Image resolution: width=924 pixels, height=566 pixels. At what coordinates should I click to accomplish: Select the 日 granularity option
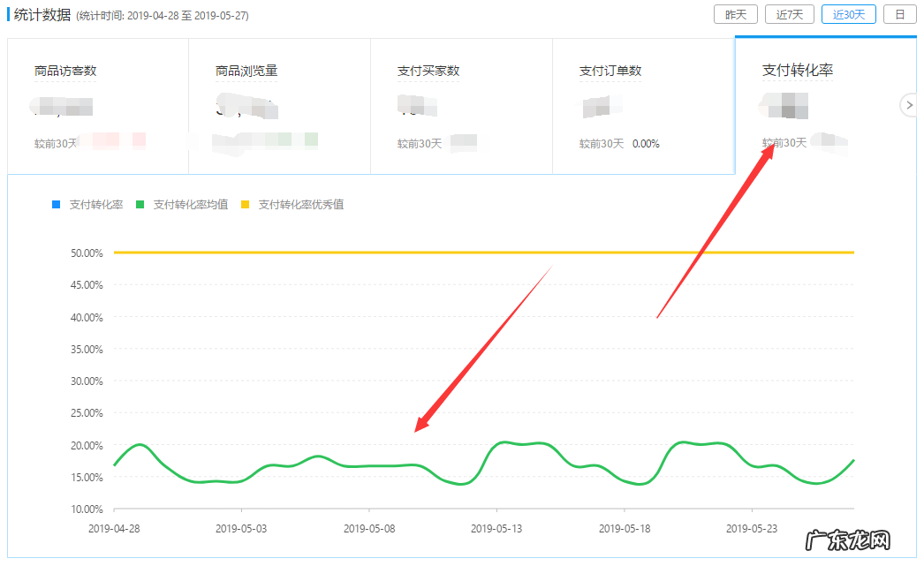(899, 14)
